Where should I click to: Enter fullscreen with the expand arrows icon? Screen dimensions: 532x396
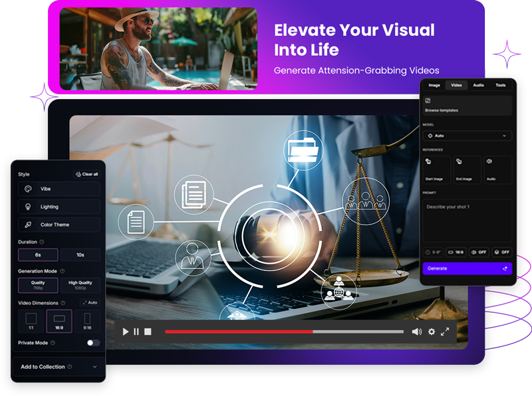point(445,332)
